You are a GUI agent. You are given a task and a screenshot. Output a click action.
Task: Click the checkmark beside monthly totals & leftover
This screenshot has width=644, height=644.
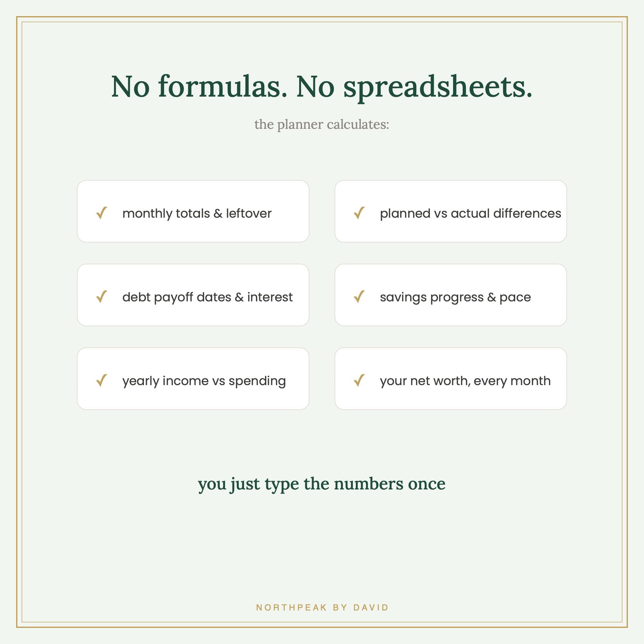(x=102, y=213)
